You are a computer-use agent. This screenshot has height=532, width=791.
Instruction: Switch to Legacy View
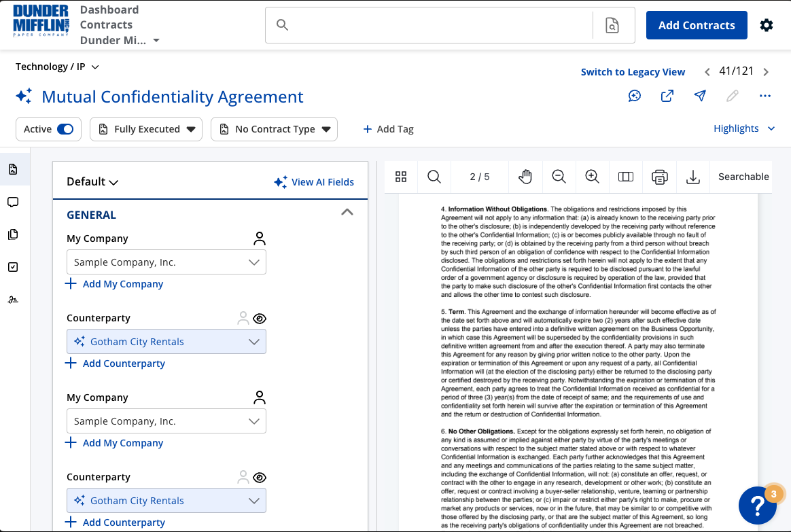(633, 71)
